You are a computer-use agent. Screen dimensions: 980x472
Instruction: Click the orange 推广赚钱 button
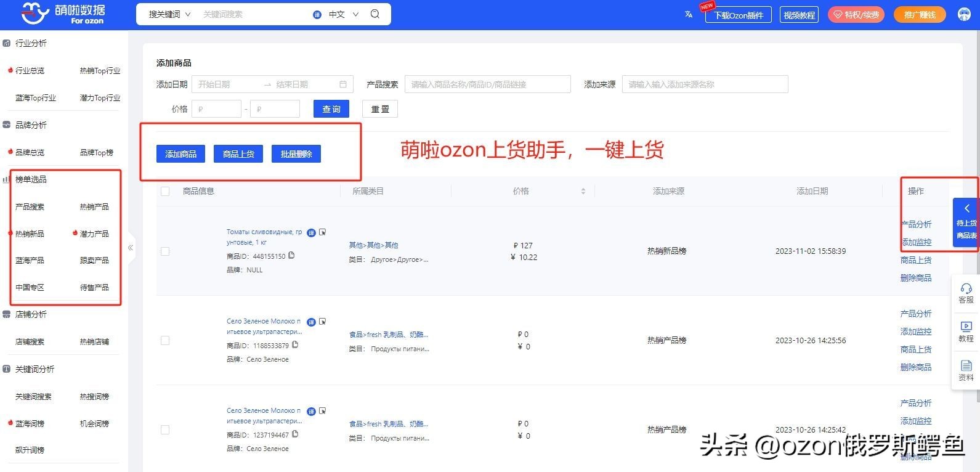pyautogui.click(x=920, y=14)
